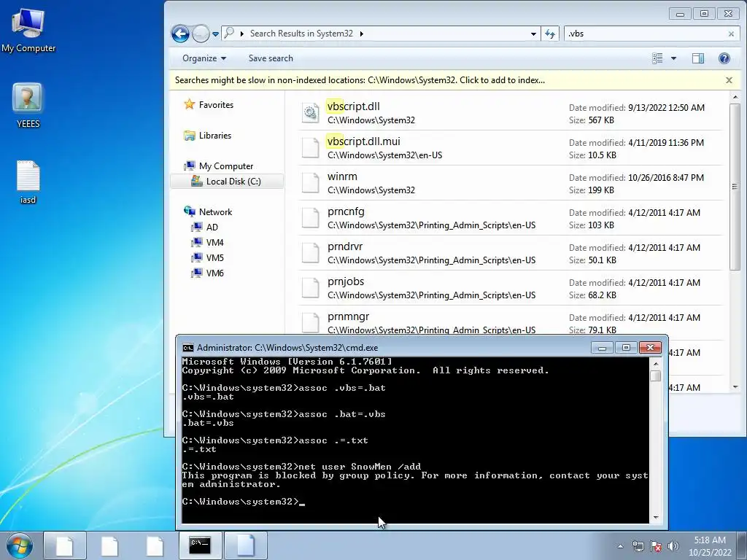Open view options dropdown arrow
Viewport: 747px width, 560px height.
[673, 58]
